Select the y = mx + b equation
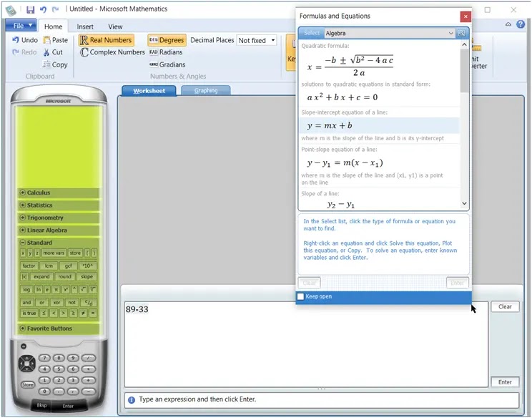532x418 pixels. coord(379,126)
